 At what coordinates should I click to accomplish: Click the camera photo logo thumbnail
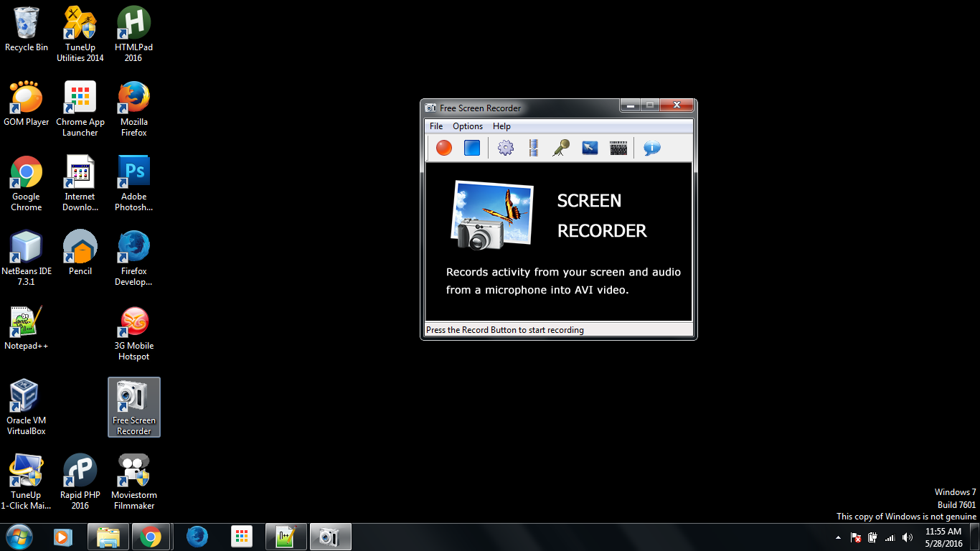pos(492,215)
